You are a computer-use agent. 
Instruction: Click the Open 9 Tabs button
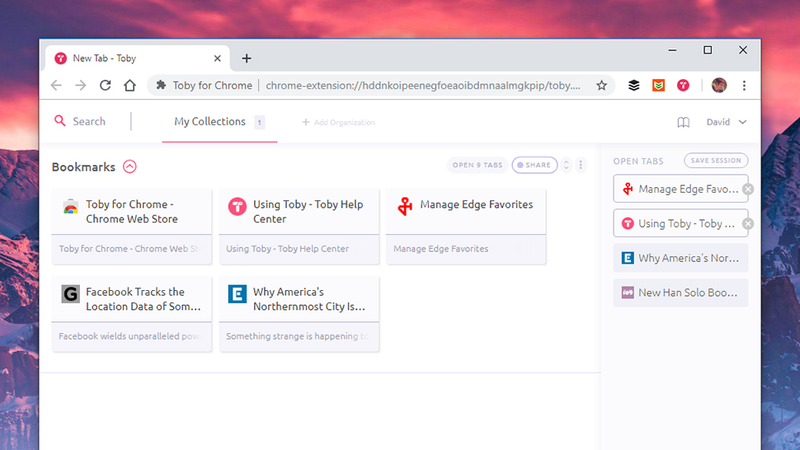point(477,165)
